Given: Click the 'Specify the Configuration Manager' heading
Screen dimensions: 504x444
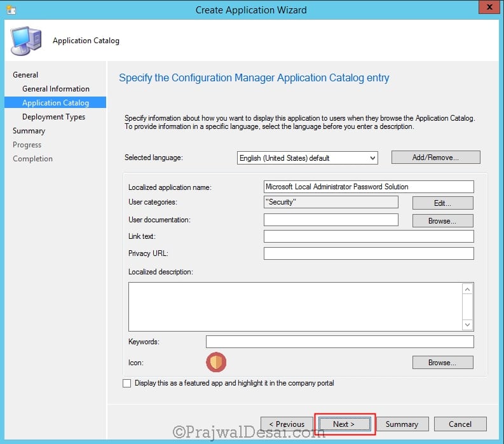Looking at the screenshot, I should pos(254,78).
